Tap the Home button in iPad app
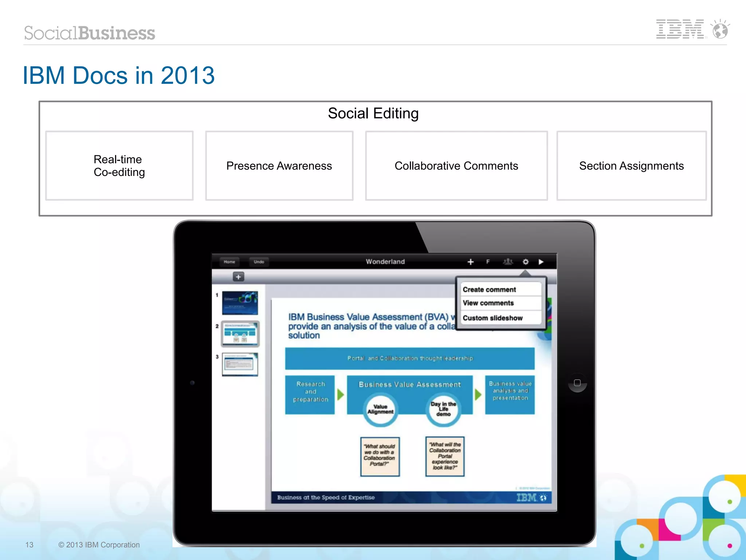 [x=229, y=262]
